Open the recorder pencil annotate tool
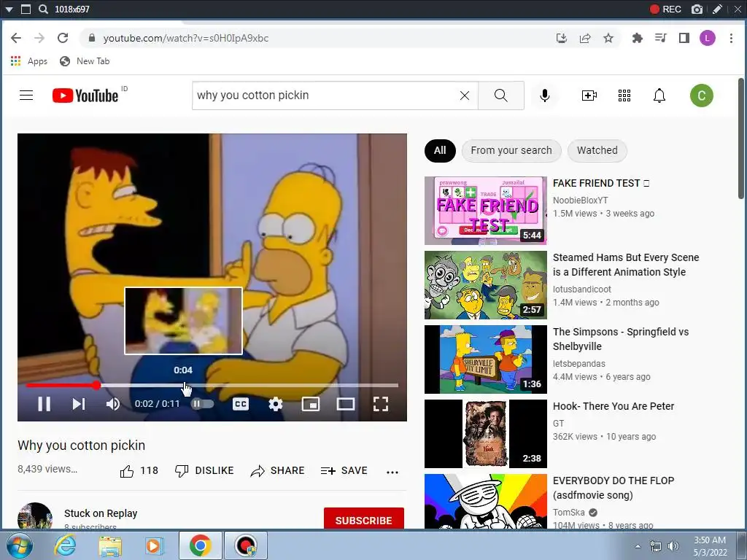Image resolution: width=747 pixels, height=560 pixels. tap(717, 9)
